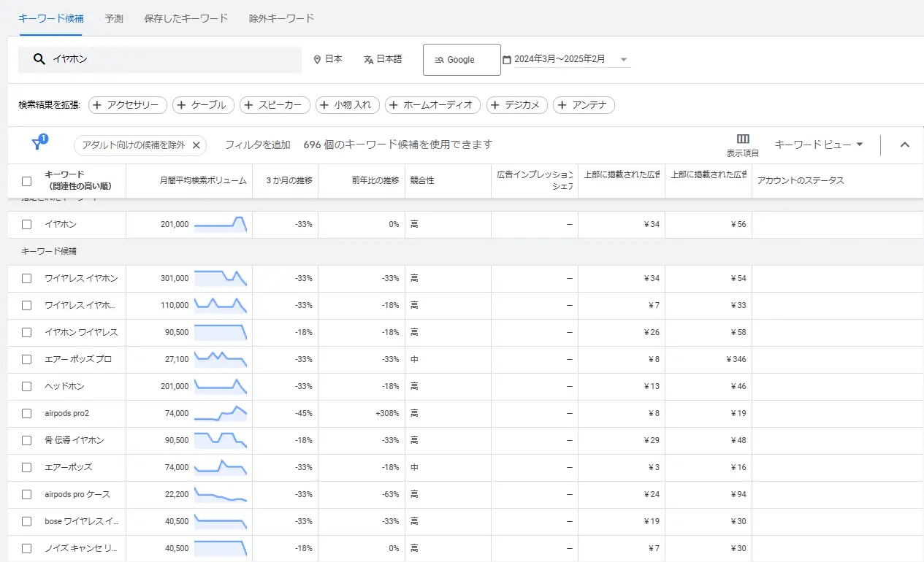Sort by 競合性 column header
This screenshot has height=562, width=924.
tap(422, 180)
